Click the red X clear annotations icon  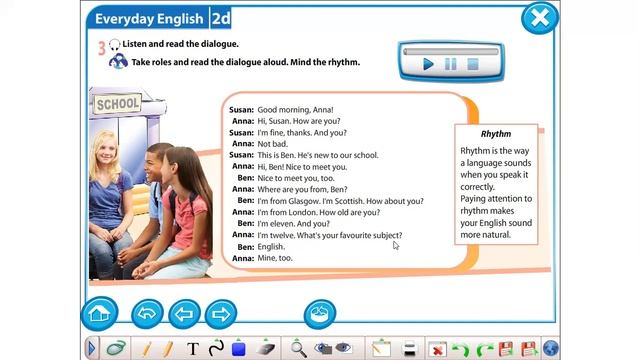point(437,350)
